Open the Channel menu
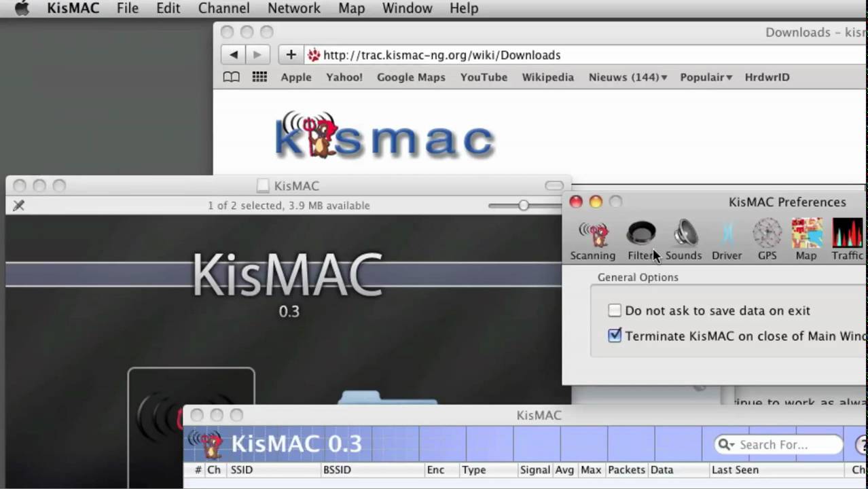 223,8
